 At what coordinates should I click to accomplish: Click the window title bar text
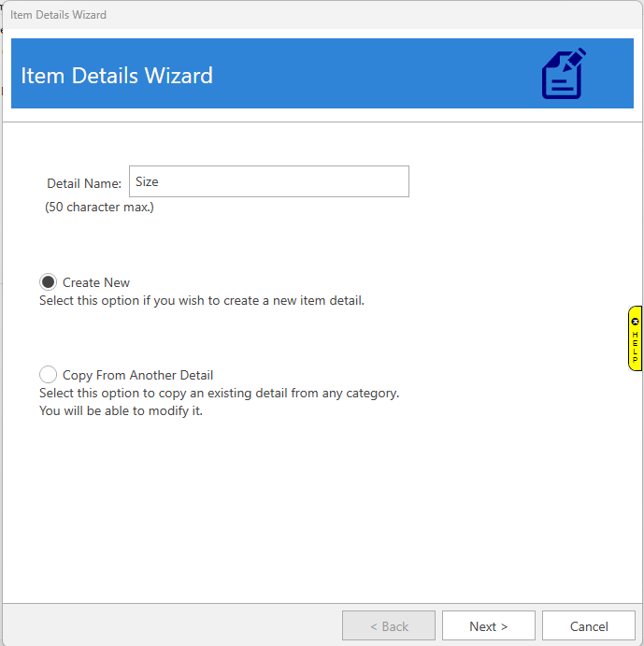coord(58,15)
